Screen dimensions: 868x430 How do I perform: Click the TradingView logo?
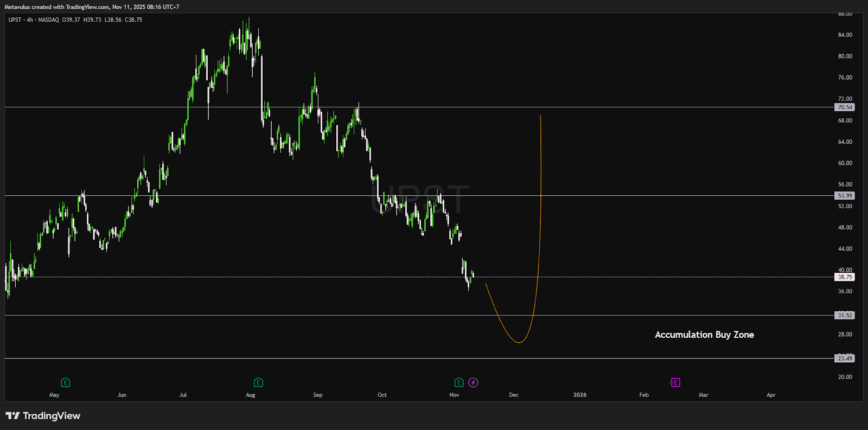(x=43, y=416)
